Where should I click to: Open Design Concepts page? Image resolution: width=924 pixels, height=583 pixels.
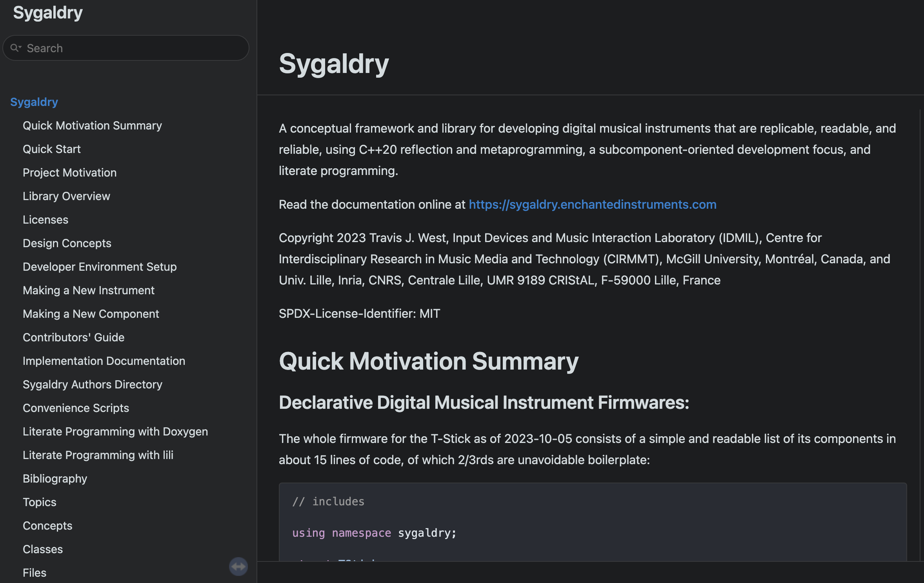67,243
